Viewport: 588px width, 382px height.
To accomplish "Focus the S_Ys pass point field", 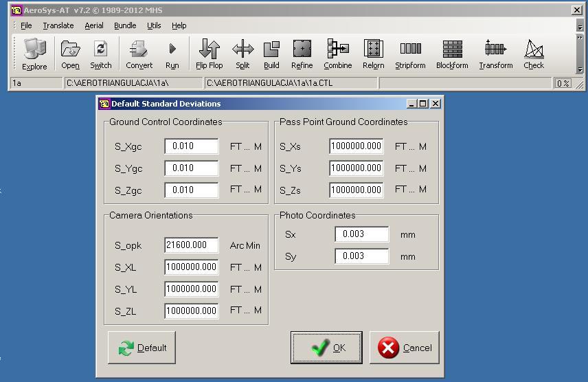I will click(357, 168).
